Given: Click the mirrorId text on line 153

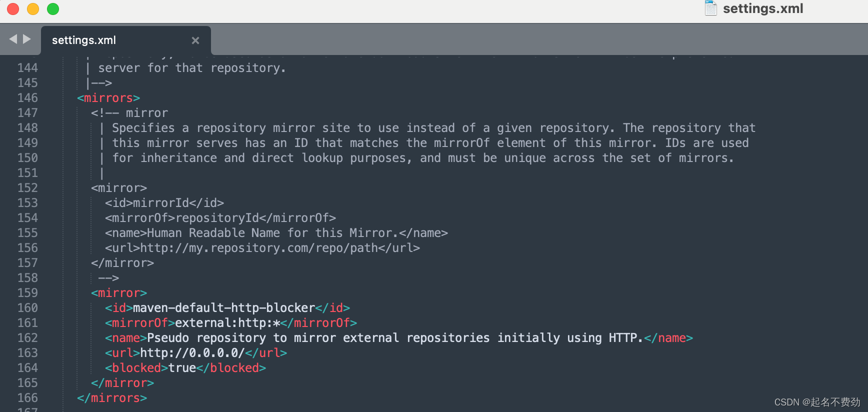Looking at the screenshot, I should click(162, 202).
